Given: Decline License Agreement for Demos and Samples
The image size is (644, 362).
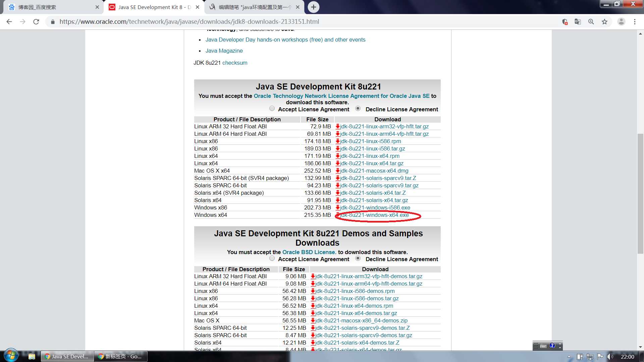Looking at the screenshot, I should coord(358,258).
